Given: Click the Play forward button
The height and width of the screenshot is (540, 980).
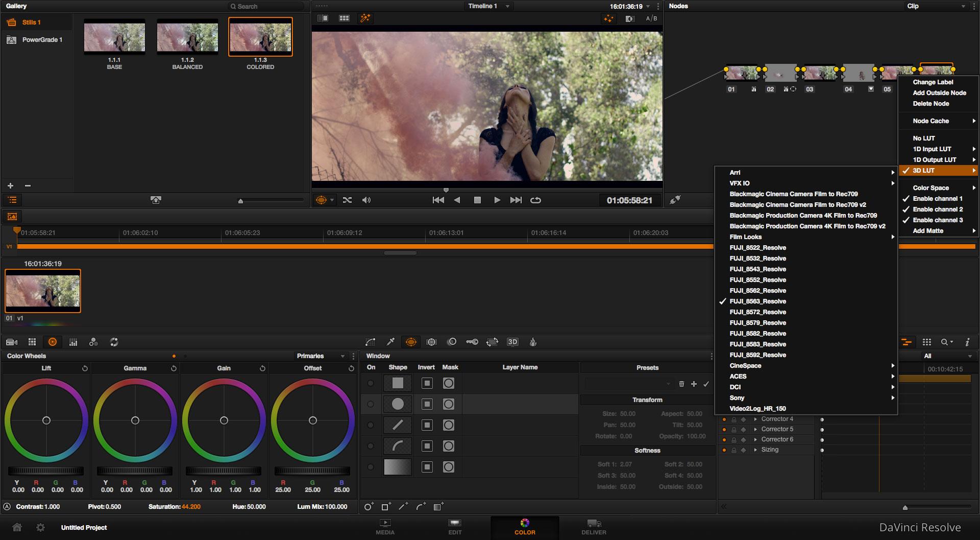Looking at the screenshot, I should (x=497, y=200).
